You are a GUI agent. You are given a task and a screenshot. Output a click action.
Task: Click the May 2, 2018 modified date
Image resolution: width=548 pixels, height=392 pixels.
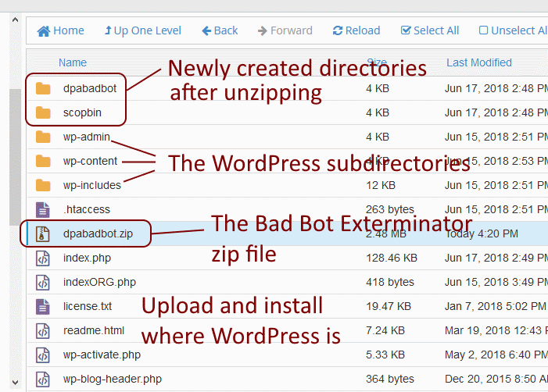point(496,355)
